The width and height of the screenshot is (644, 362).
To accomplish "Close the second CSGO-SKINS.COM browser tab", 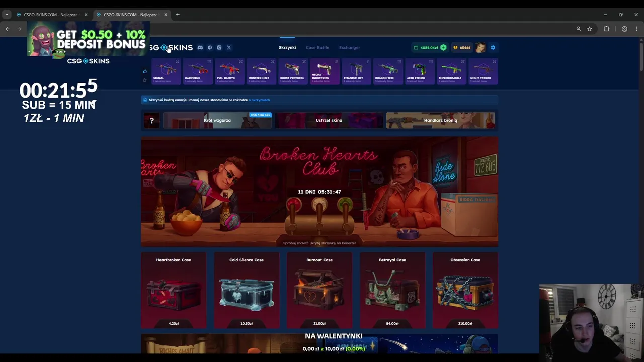I will [166, 15].
